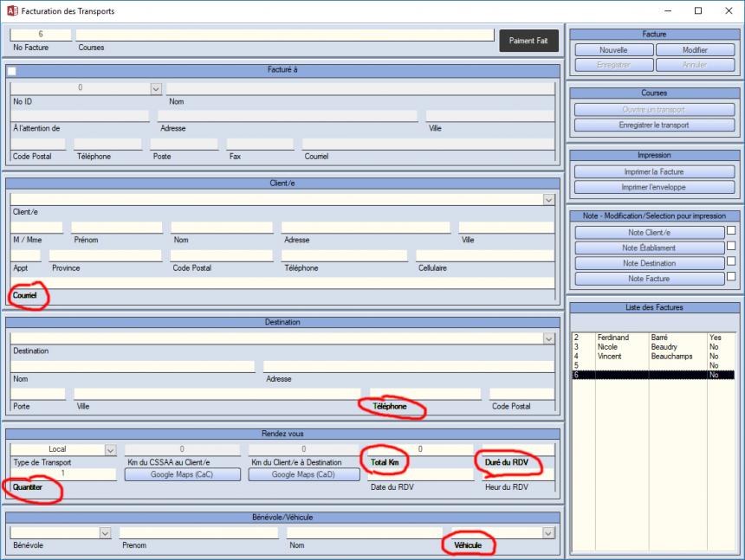Expand the Véhicule dropdown
This screenshot has width=745, height=560.
[548, 533]
